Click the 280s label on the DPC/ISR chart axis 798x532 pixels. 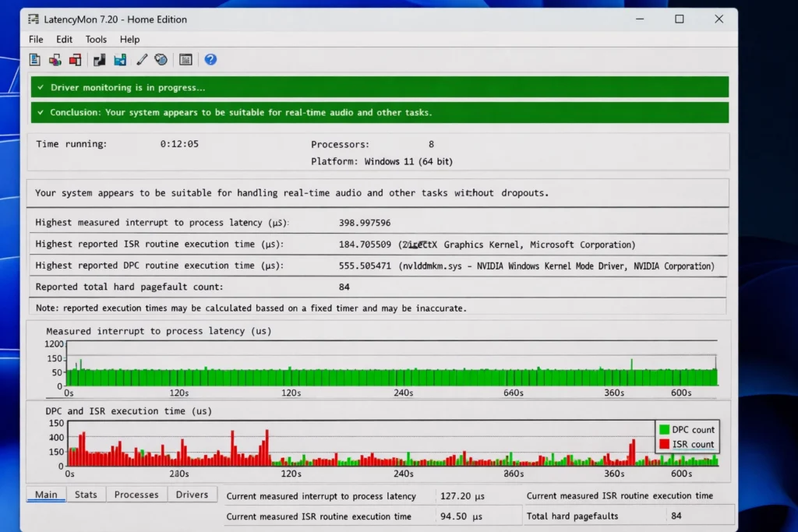click(x=179, y=474)
